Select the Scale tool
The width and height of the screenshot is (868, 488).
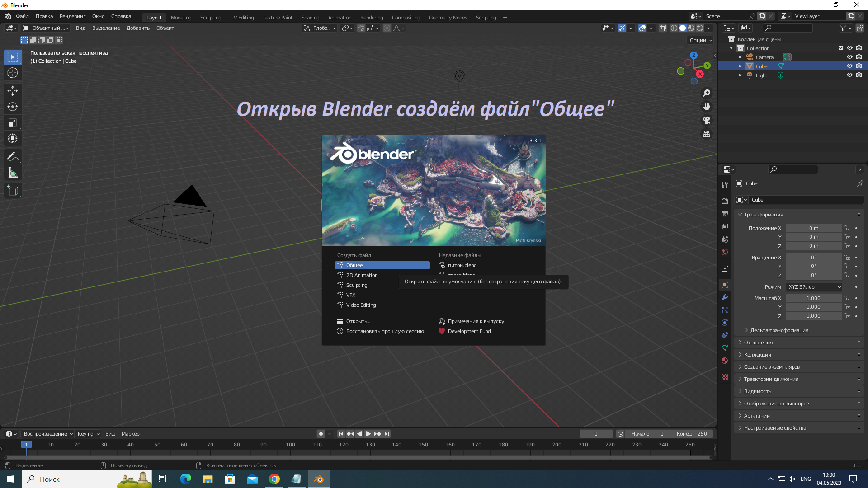pos(13,122)
